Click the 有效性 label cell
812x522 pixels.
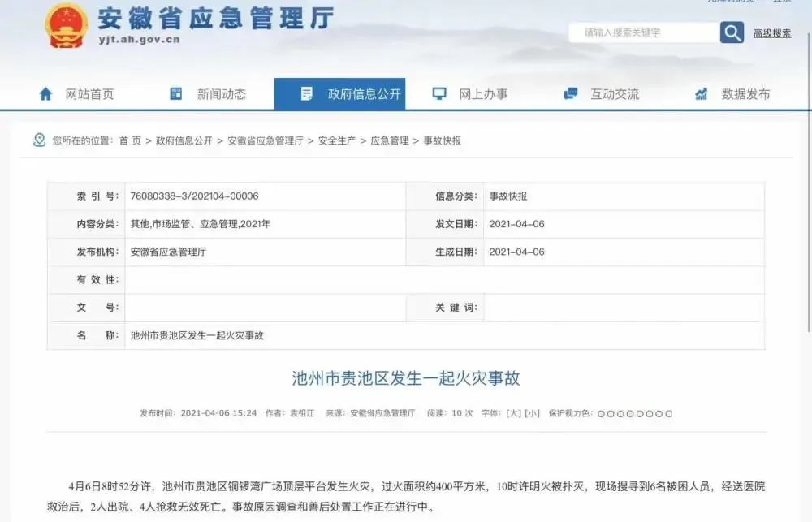[x=87, y=280]
